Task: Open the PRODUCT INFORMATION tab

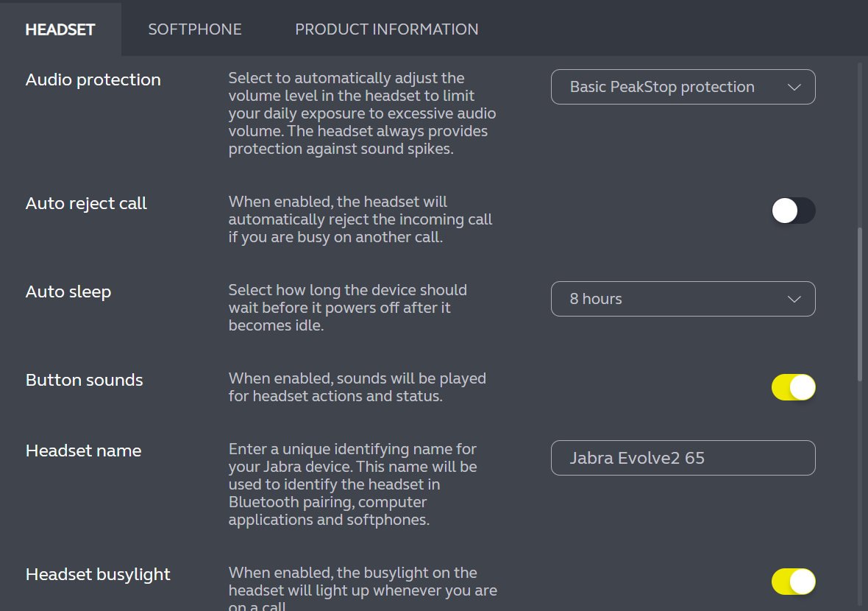Action: pos(386,29)
